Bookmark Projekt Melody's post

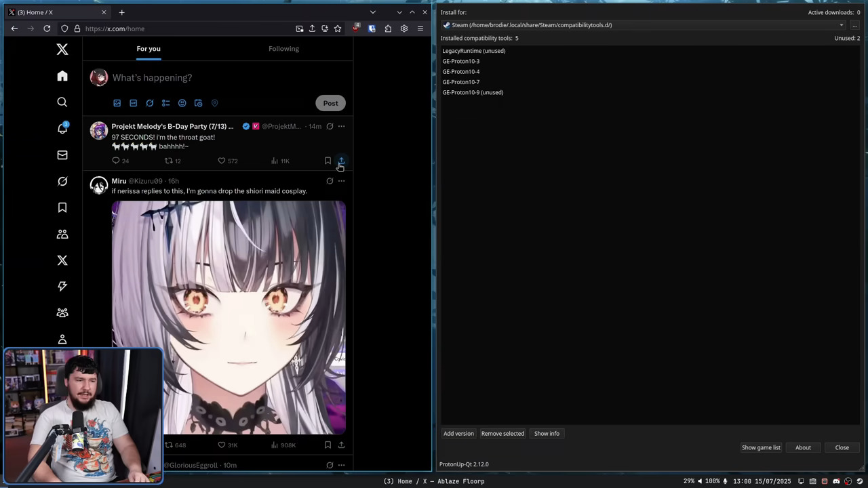328,161
